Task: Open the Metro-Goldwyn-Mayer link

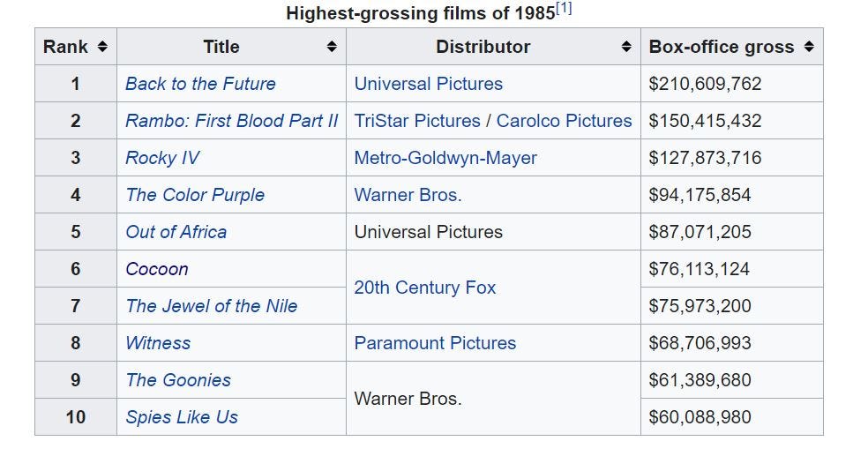Action: pyautogui.click(x=445, y=158)
